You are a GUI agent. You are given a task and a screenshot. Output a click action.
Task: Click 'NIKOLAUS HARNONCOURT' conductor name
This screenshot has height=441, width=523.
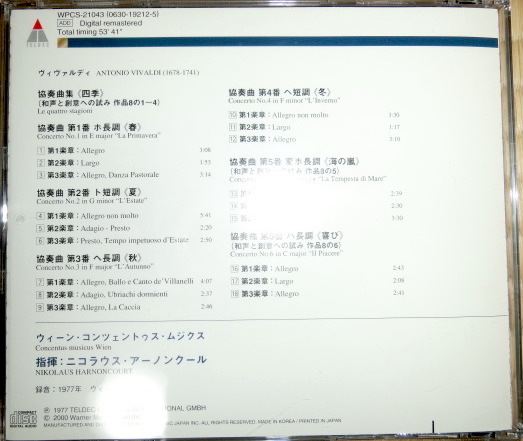(x=84, y=372)
